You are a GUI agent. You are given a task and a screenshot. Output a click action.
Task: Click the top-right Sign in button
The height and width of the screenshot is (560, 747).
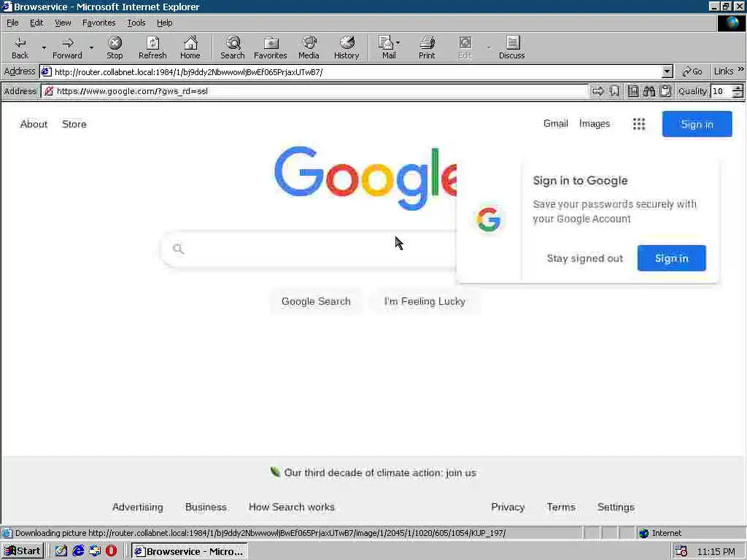click(697, 124)
